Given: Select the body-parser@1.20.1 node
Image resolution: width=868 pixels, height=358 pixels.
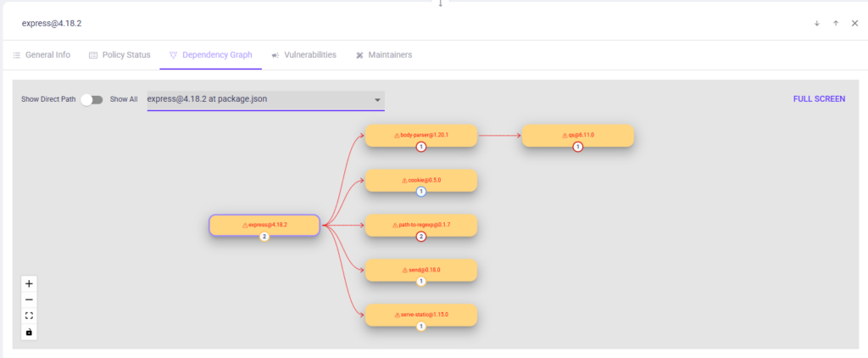Looking at the screenshot, I should click(420, 135).
